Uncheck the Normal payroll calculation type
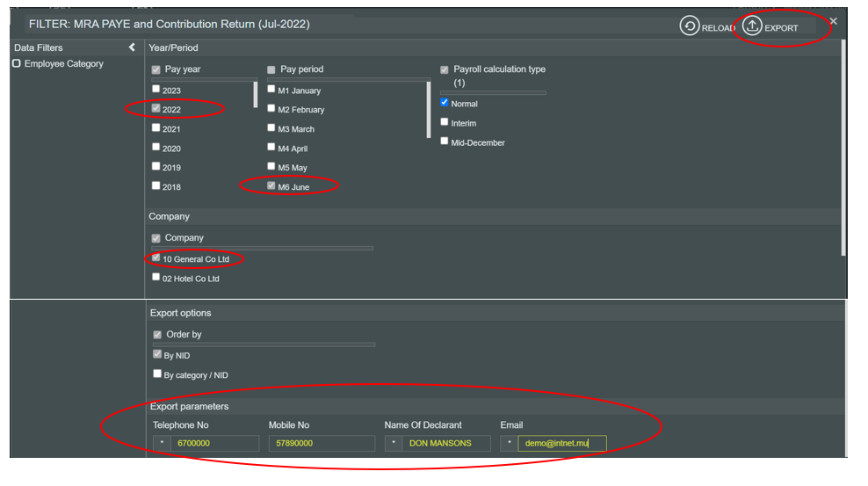The image size is (868, 486). point(445,103)
